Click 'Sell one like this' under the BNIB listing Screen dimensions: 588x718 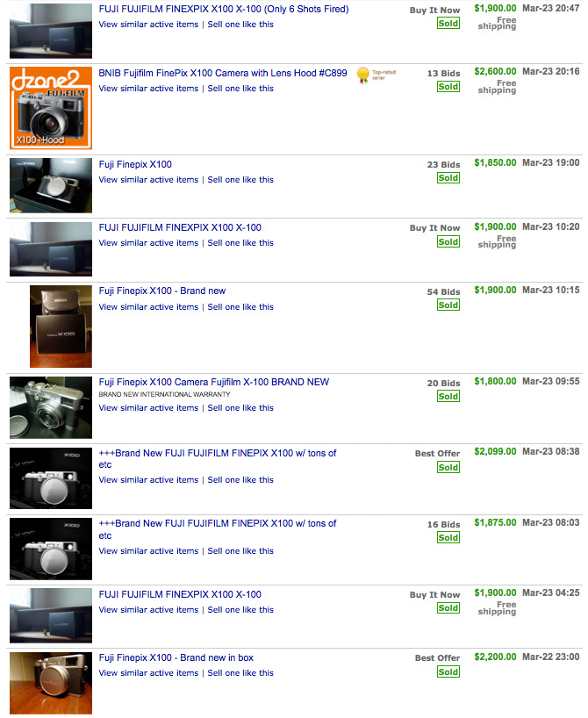pos(240,89)
